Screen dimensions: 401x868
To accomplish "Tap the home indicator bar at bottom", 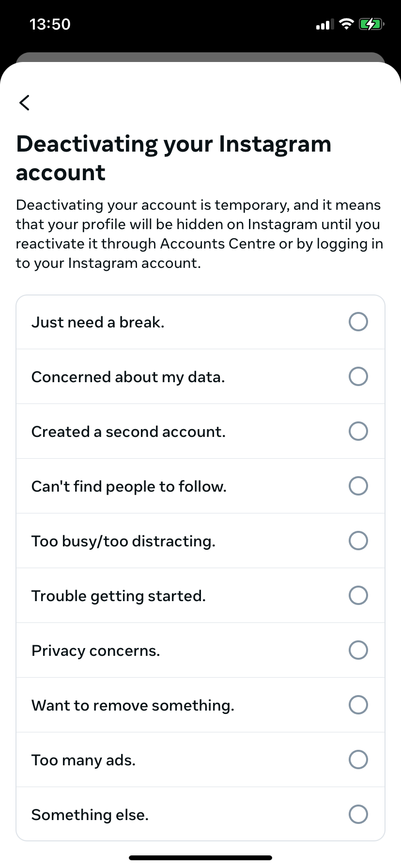I will coord(200,856).
